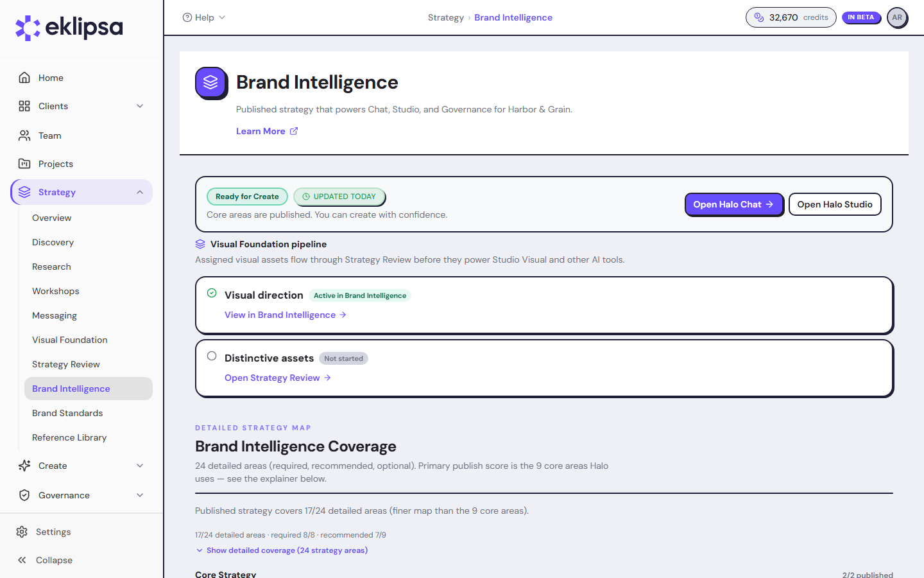Viewport: 924px width, 578px height.
Task: Open the Home sidebar icon
Action: 24,78
